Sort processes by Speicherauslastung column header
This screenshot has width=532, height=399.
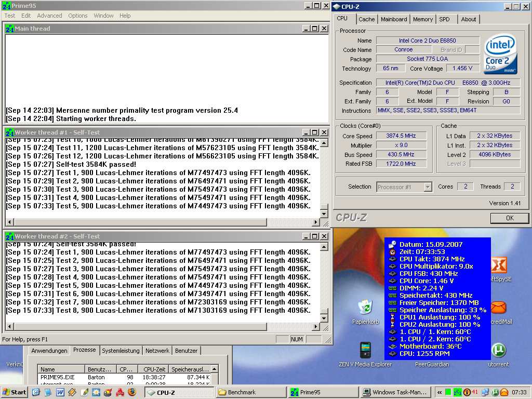click(x=190, y=369)
